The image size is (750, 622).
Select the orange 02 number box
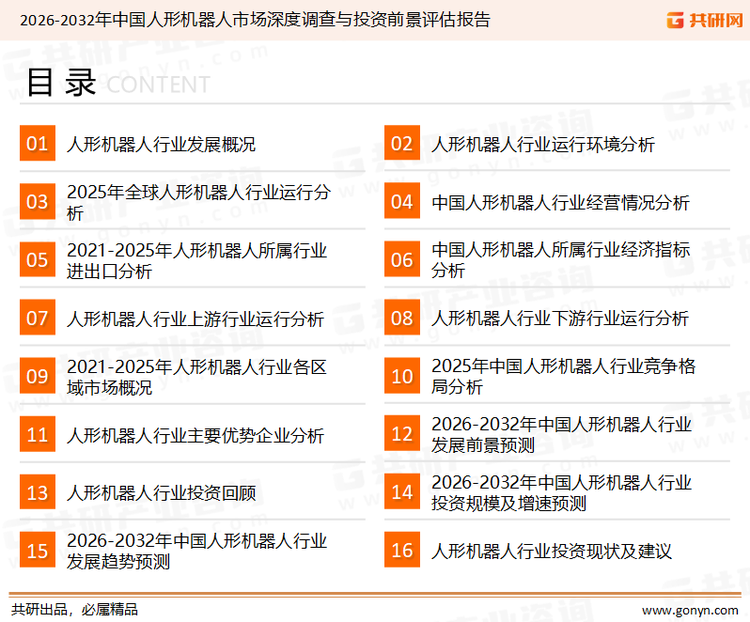tap(402, 144)
